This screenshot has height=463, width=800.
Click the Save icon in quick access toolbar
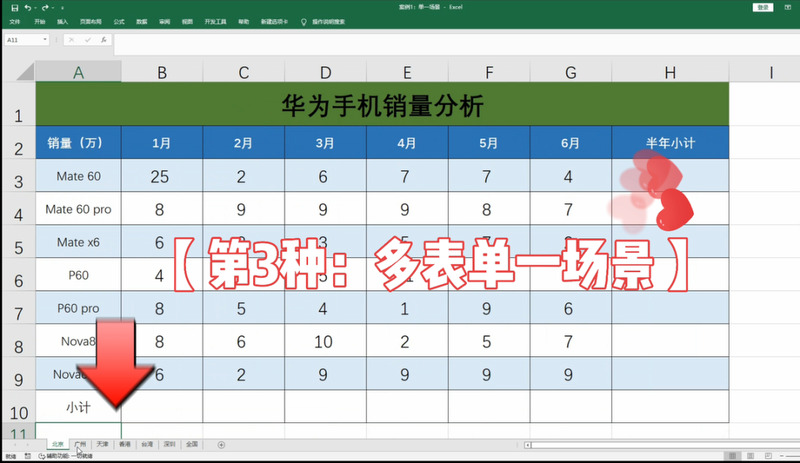click(x=15, y=8)
